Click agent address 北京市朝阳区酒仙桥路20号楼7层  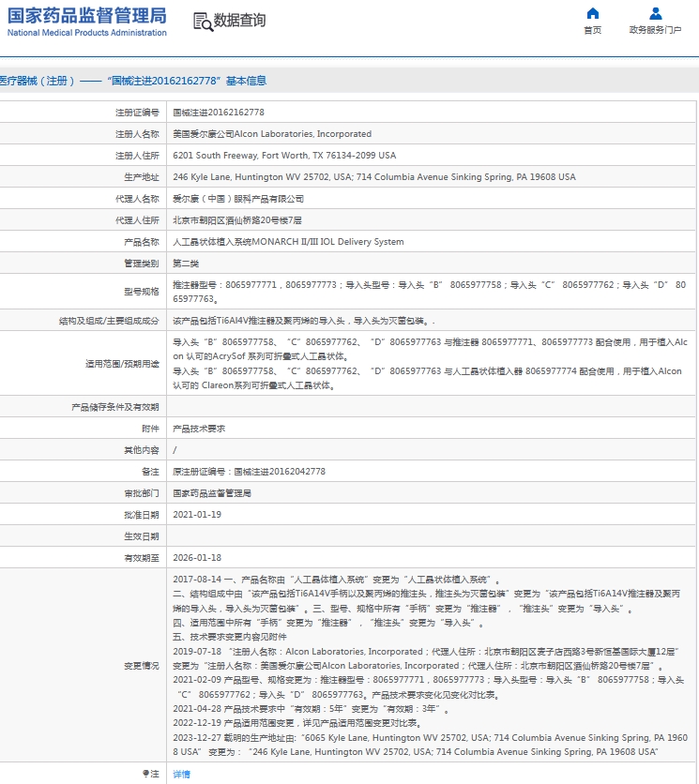237,220
